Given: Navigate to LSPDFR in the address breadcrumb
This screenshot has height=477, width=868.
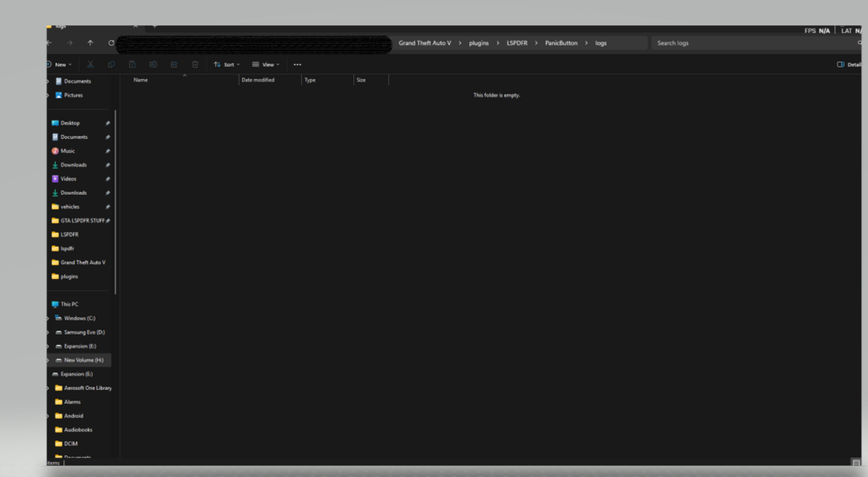Looking at the screenshot, I should pos(517,43).
